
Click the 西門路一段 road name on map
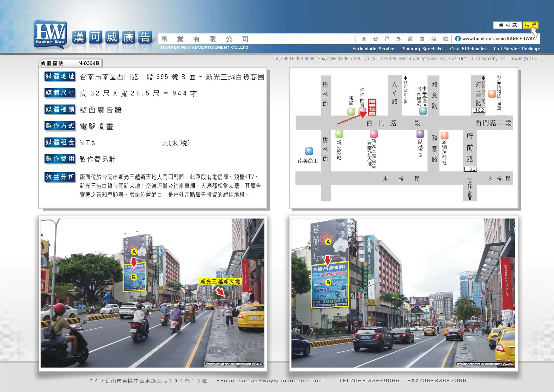393,123
